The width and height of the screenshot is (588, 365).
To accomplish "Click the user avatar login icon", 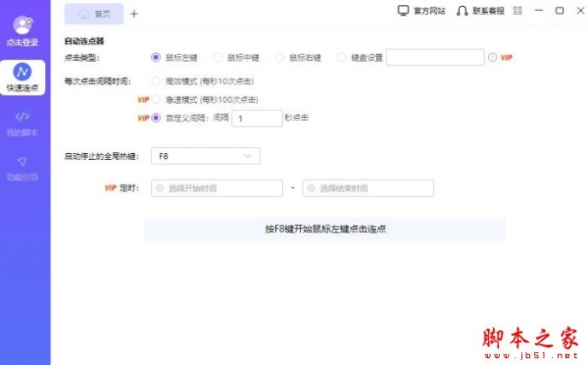I will (23, 26).
